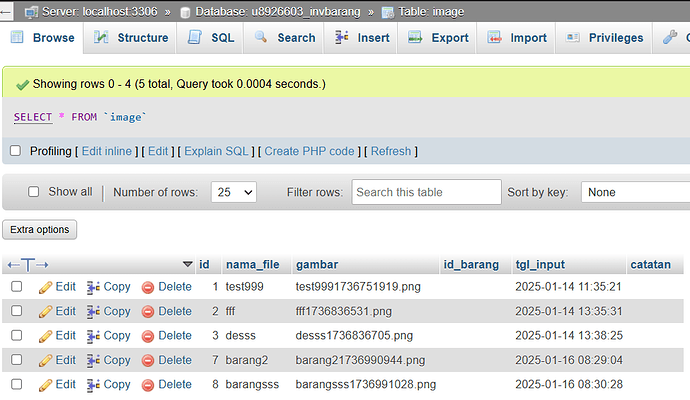This screenshot has width=690, height=400.
Task: Click the Delete icon for row barangsss
Action: (148, 384)
